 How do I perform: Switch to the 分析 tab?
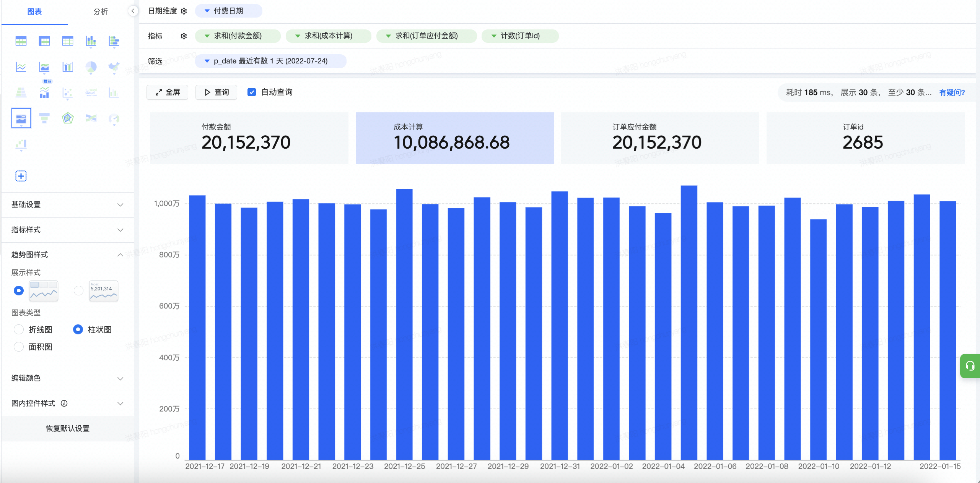coord(101,12)
